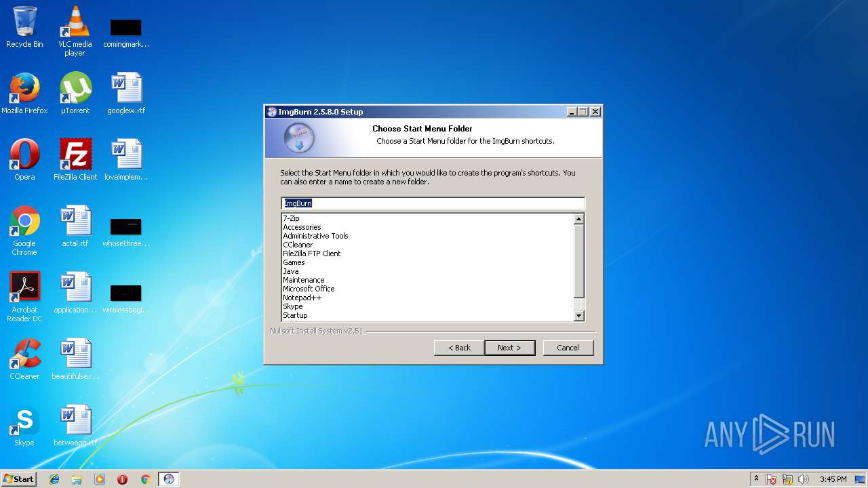Screen dimensions: 868x488
Task: Show hidden system tray icons
Action: (756, 479)
